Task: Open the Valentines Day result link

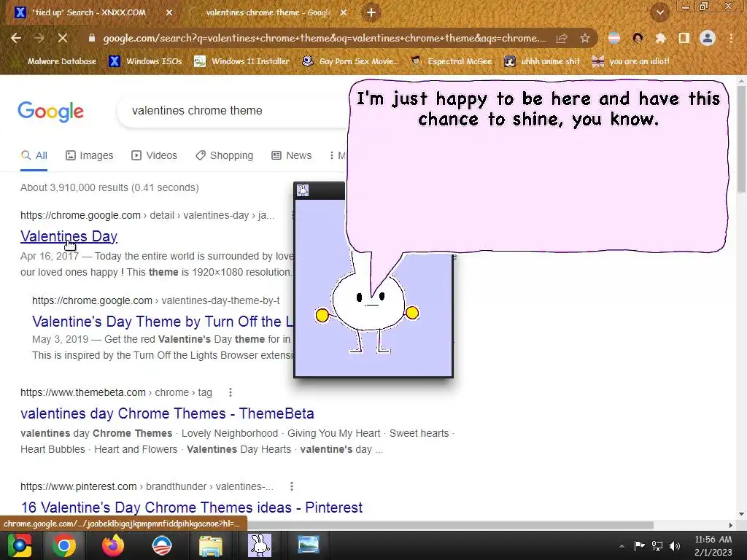Action: 69,236
